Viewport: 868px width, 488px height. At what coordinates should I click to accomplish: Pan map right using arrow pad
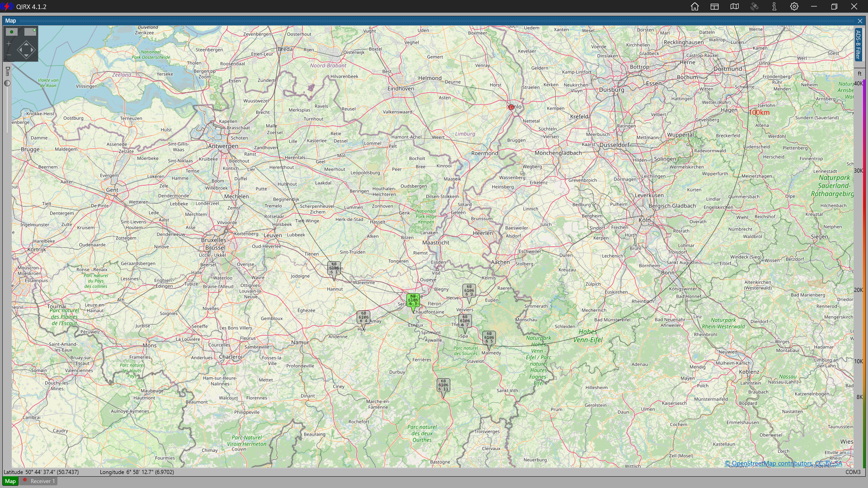coord(33,50)
